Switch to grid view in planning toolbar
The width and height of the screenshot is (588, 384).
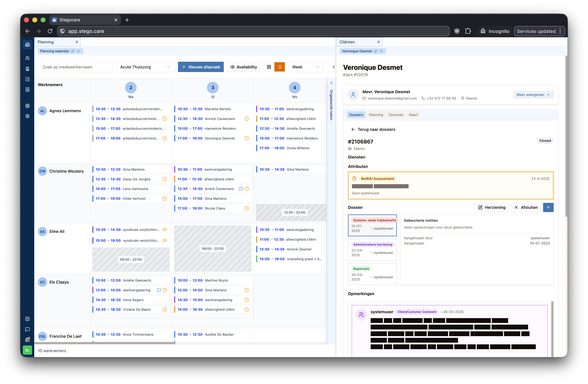(269, 67)
